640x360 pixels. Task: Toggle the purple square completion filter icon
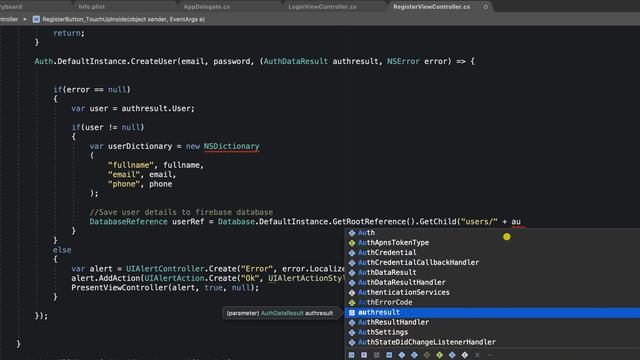(364, 355)
